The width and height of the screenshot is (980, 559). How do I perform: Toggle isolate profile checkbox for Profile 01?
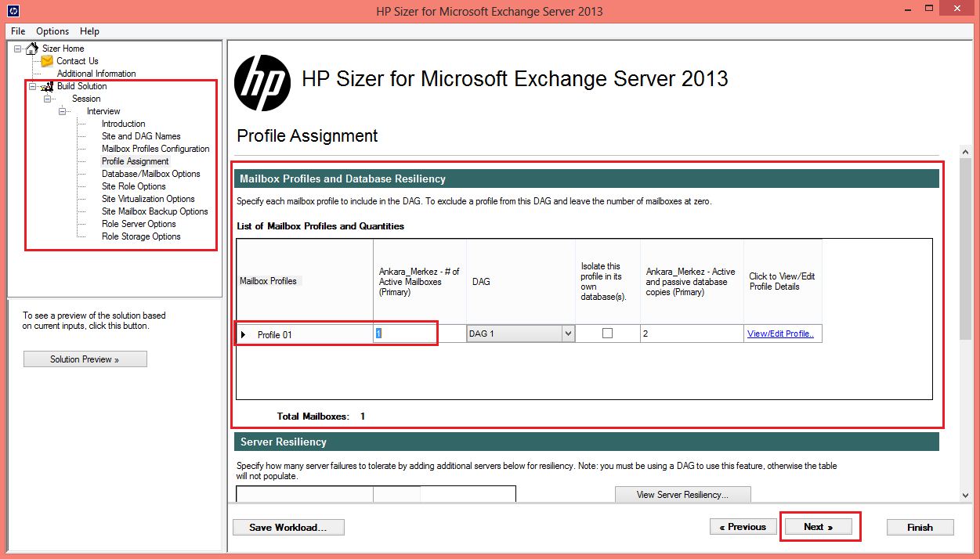(607, 334)
